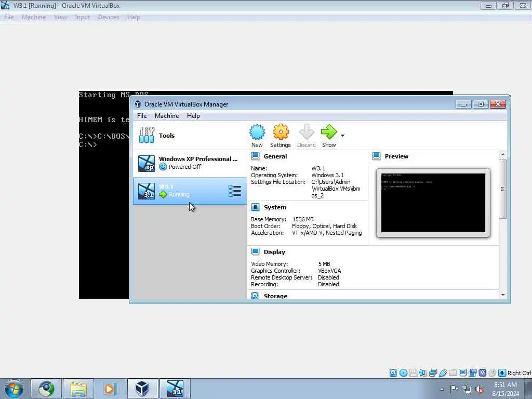Viewport: 532px width, 399px height.
Task: Click the Display section heading
Action: click(x=274, y=252)
